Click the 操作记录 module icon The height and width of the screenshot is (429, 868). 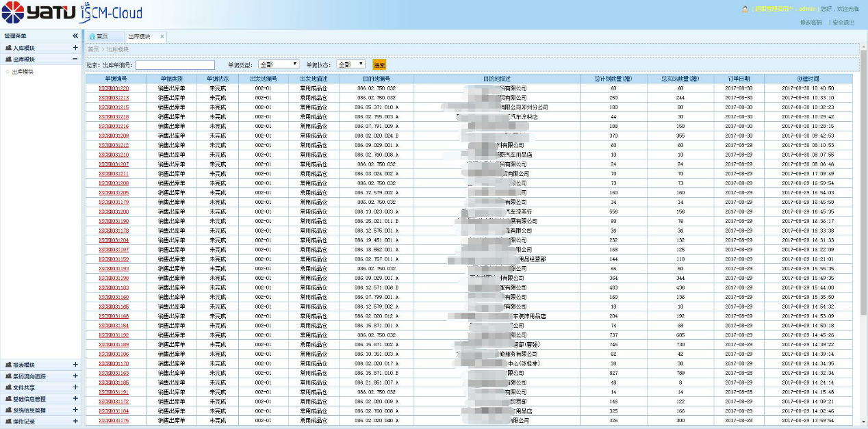pos(8,421)
